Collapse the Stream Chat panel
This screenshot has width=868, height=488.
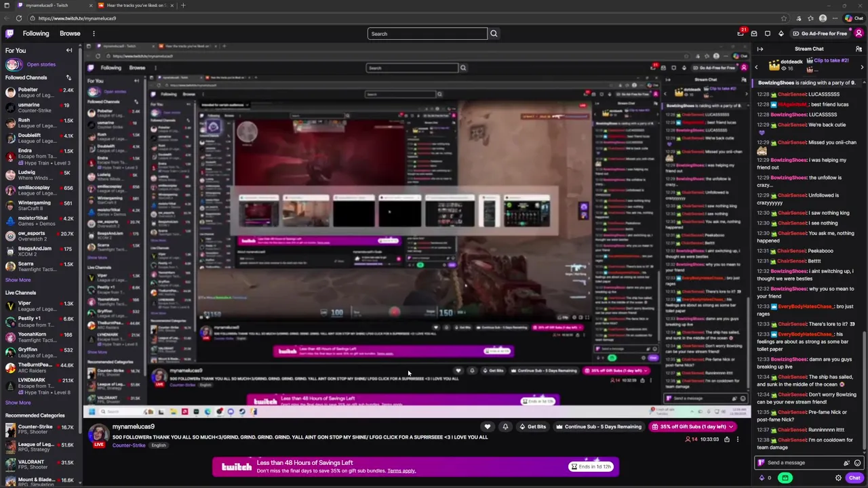(x=760, y=49)
